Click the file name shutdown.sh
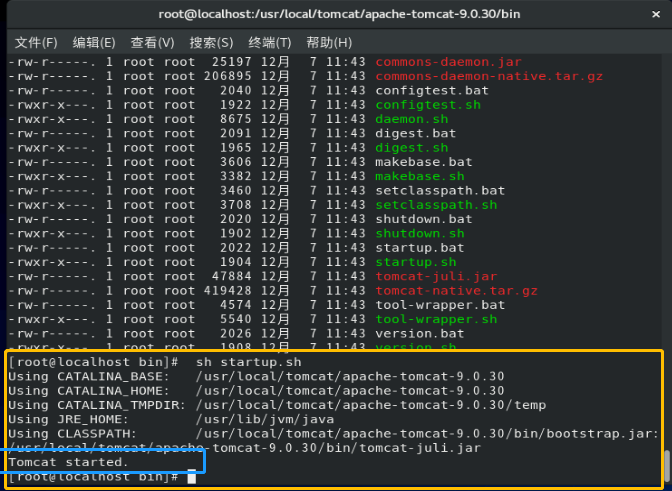672x491 pixels. (x=420, y=234)
